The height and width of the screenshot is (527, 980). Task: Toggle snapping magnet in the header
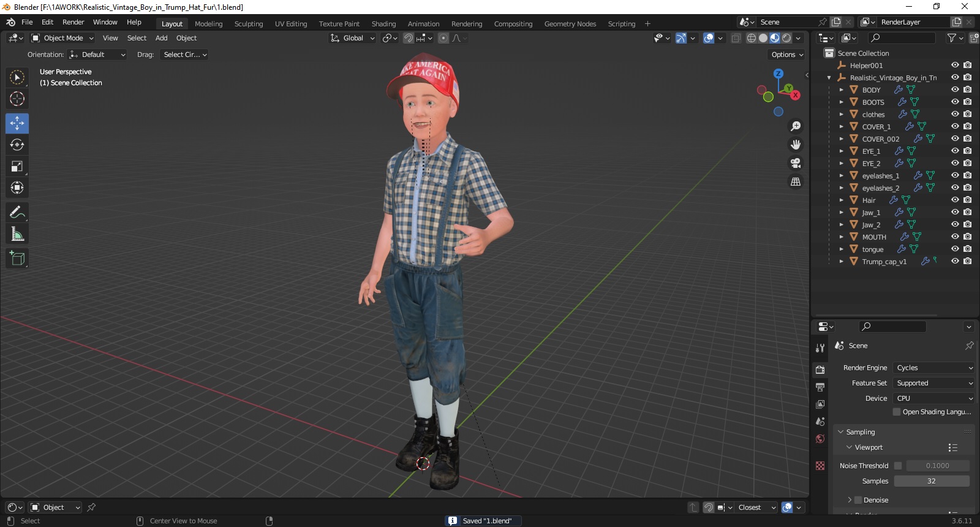409,38
